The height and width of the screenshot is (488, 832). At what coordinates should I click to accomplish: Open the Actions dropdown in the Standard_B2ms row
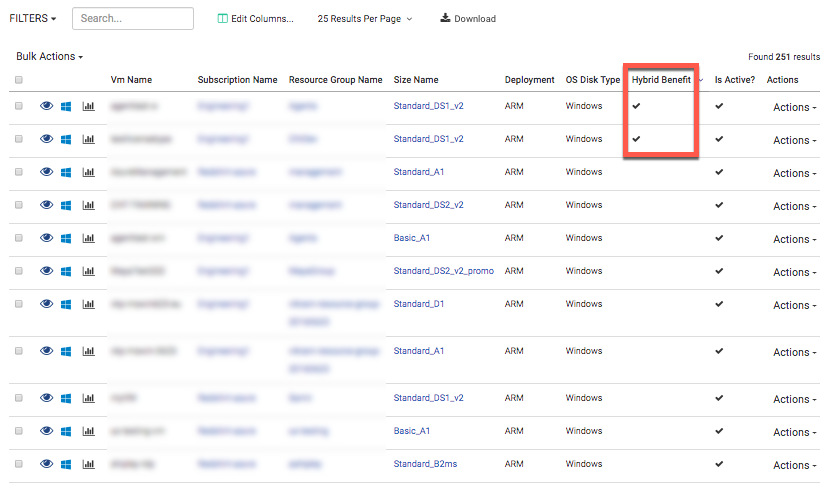794,465
